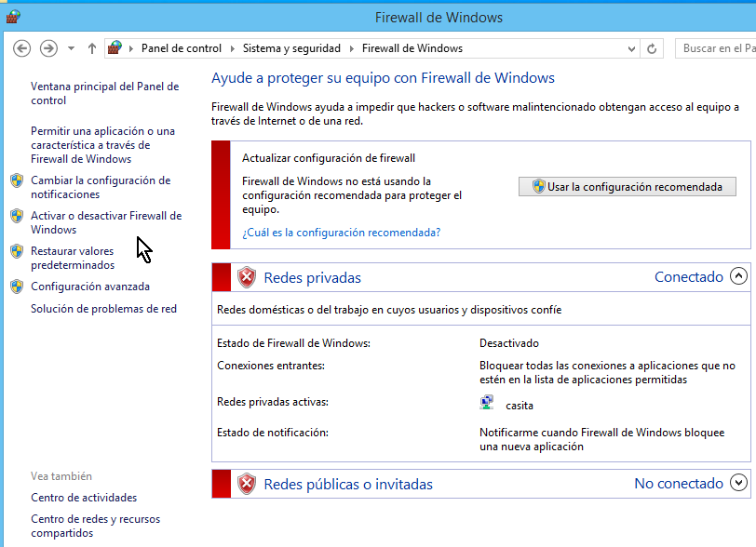Image resolution: width=756 pixels, height=547 pixels.
Task: Select Panel de control in the breadcrumb
Action: [x=182, y=48]
